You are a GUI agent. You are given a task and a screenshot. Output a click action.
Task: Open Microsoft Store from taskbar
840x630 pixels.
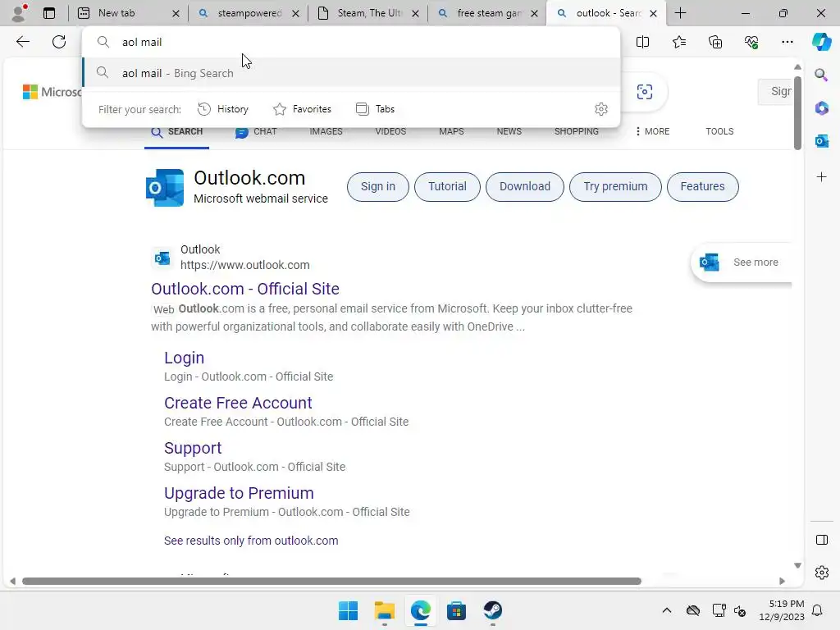coord(456,610)
